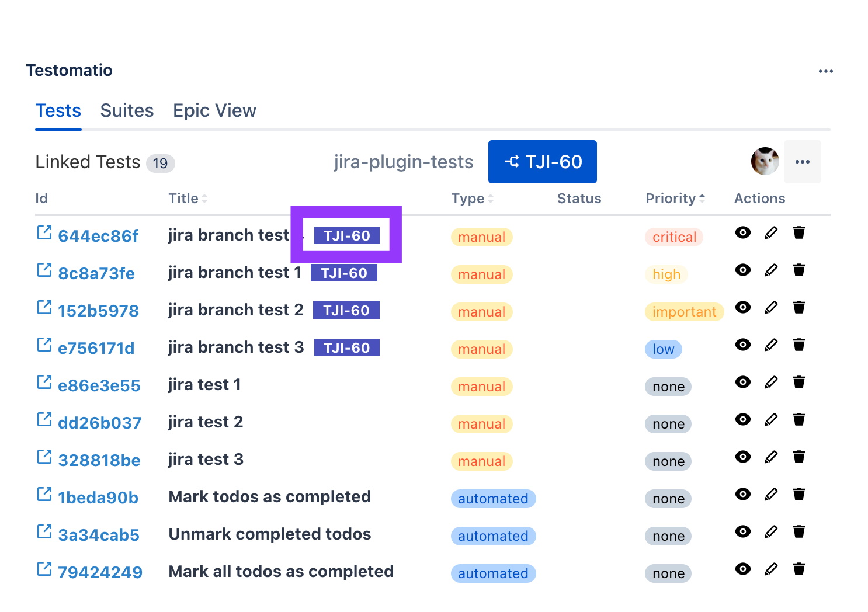Click the critical priority badge
Image resolution: width=868 pixels, height=612 pixels.
674,237
